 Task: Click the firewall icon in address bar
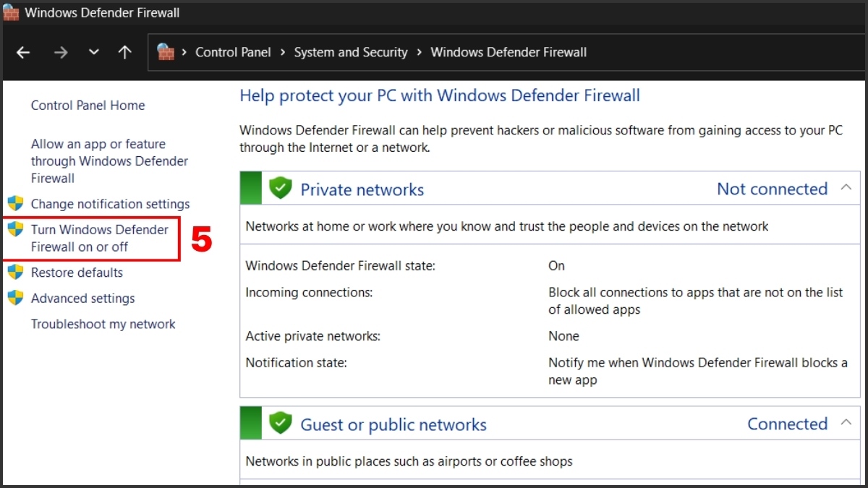(166, 52)
